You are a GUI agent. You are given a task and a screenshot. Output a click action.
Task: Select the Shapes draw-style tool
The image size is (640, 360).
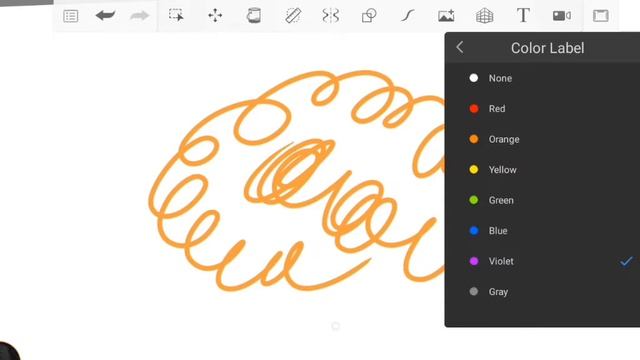coord(369,16)
